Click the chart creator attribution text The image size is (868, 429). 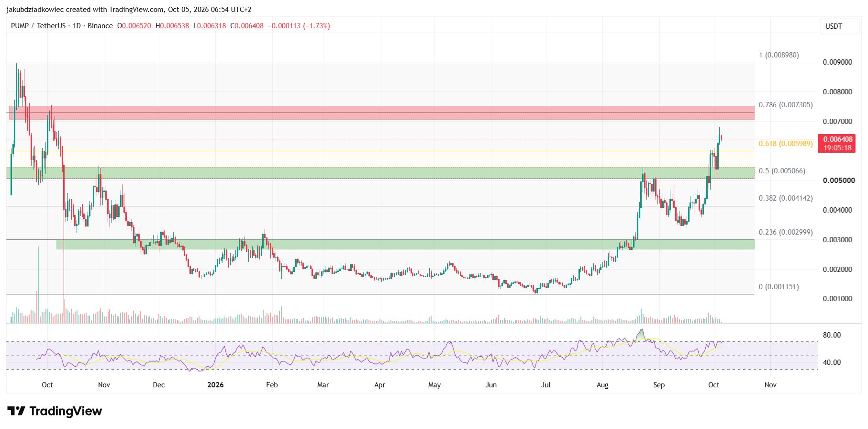[x=129, y=10]
